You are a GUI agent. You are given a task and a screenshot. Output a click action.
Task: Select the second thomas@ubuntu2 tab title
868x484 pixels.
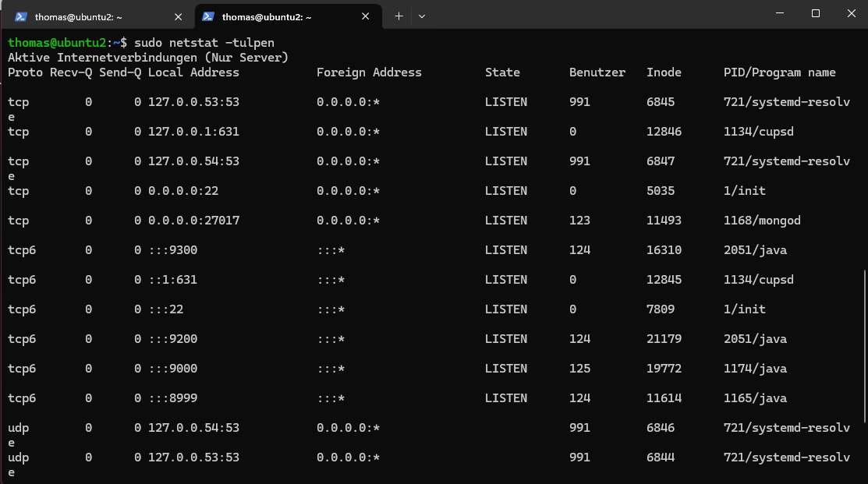click(x=265, y=16)
